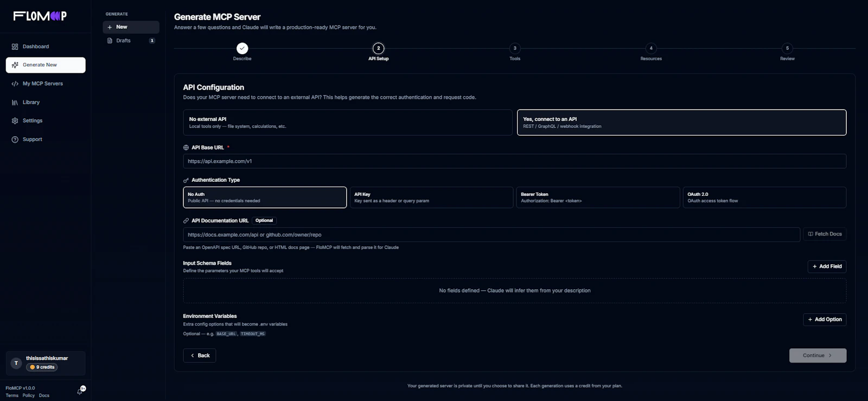This screenshot has height=401, width=868.
Task: Click step 2 API Setup circle
Action: click(x=379, y=48)
